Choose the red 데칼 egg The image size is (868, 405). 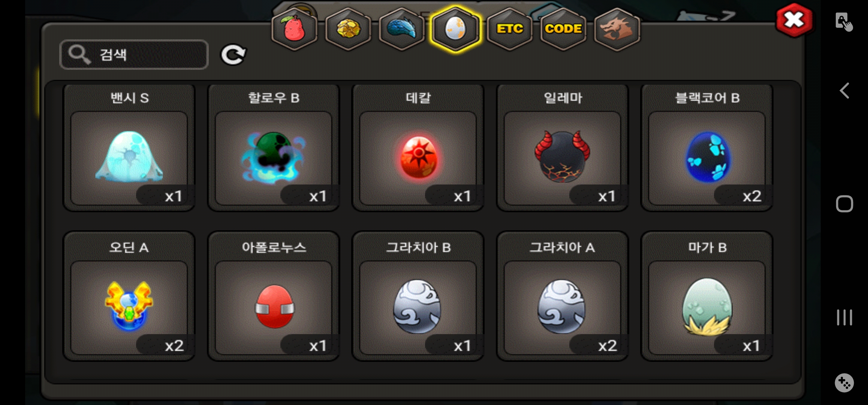[418, 148]
